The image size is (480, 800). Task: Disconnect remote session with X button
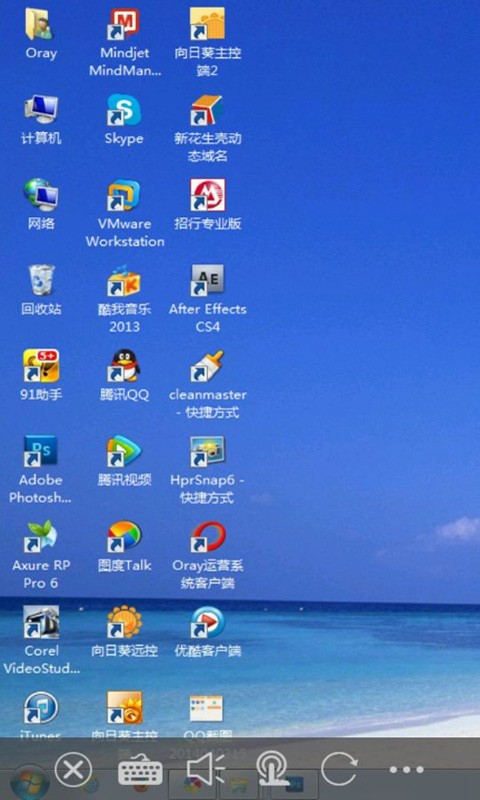click(73, 769)
